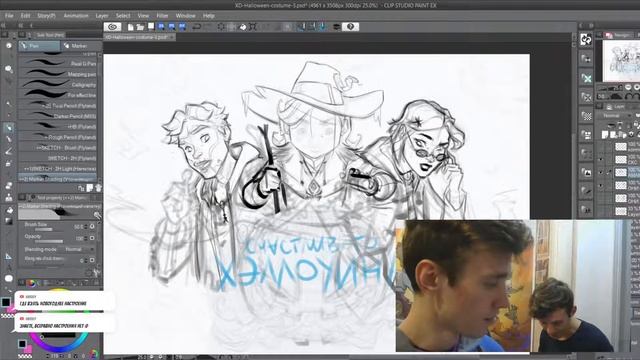Click the green cross icon in the right-hand column
Image resolution: width=640 pixels, height=360 pixels.
(x=586, y=78)
